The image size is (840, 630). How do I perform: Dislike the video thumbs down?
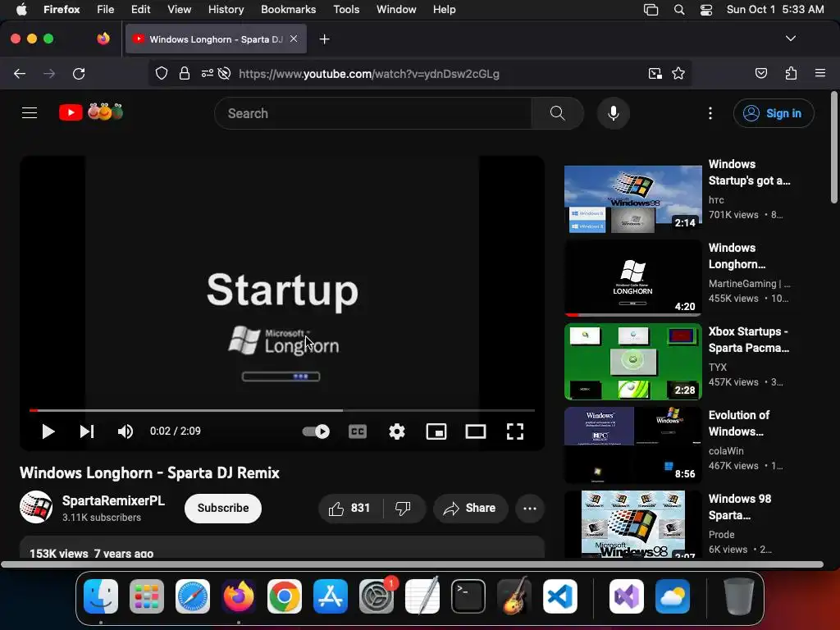(404, 508)
